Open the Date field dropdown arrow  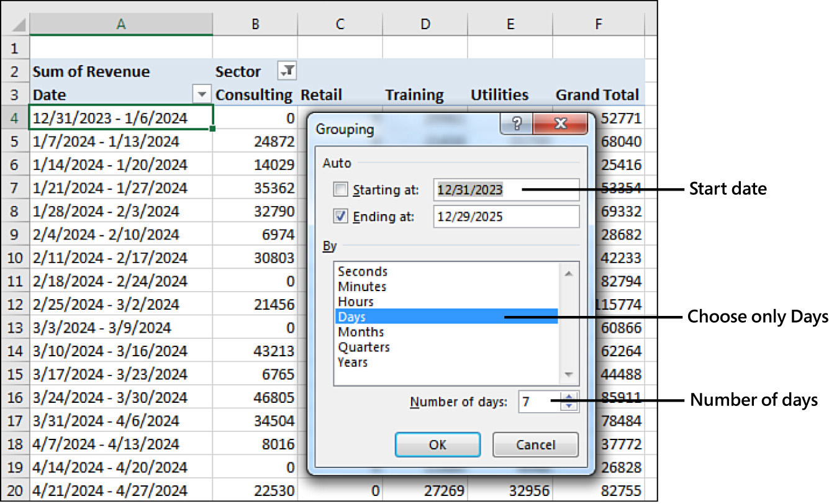[x=201, y=95]
